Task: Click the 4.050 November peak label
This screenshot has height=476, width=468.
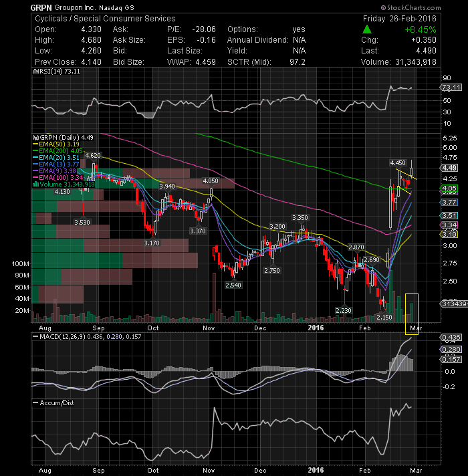Action: coord(211,181)
